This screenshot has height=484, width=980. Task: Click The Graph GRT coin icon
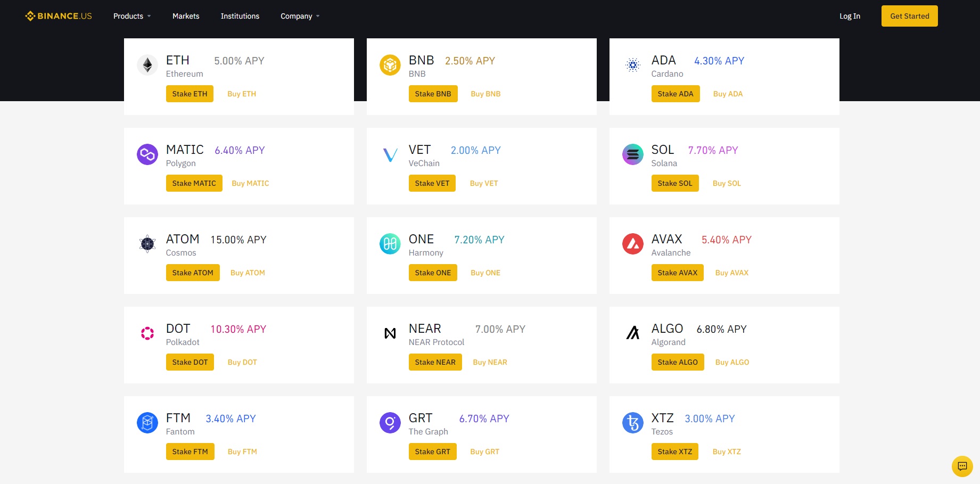pyautogui.click(x=390, y=423)
